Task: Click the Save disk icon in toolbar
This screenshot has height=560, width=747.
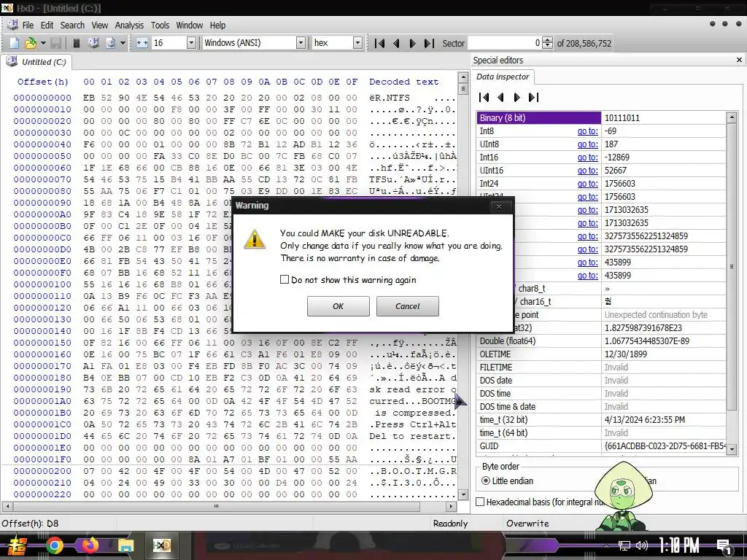Action: pyautogui.click(x=55, y=43)
